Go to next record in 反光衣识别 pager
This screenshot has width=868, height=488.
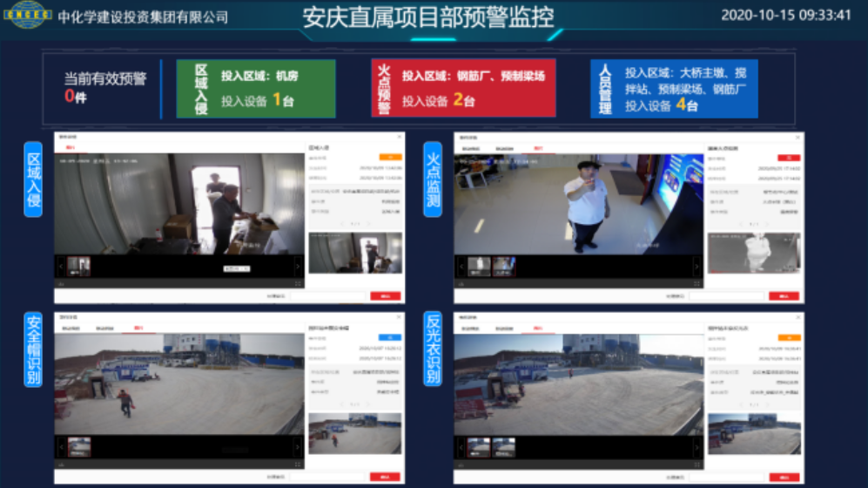(767, 405)
